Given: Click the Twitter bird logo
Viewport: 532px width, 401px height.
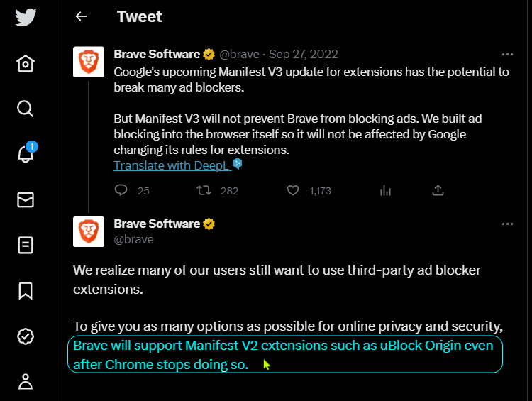Looking at the screenshot, I should [x=26, y=17].
